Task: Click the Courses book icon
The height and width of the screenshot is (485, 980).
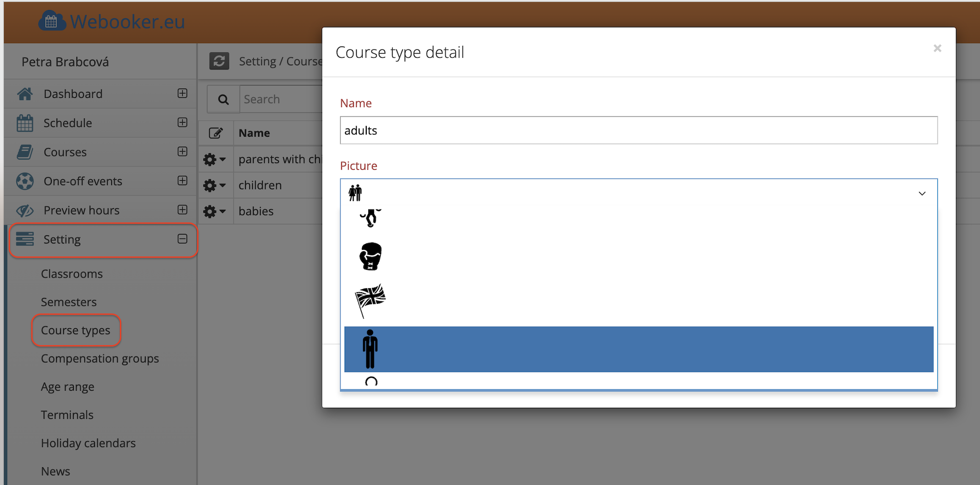Action: (25, 152)
